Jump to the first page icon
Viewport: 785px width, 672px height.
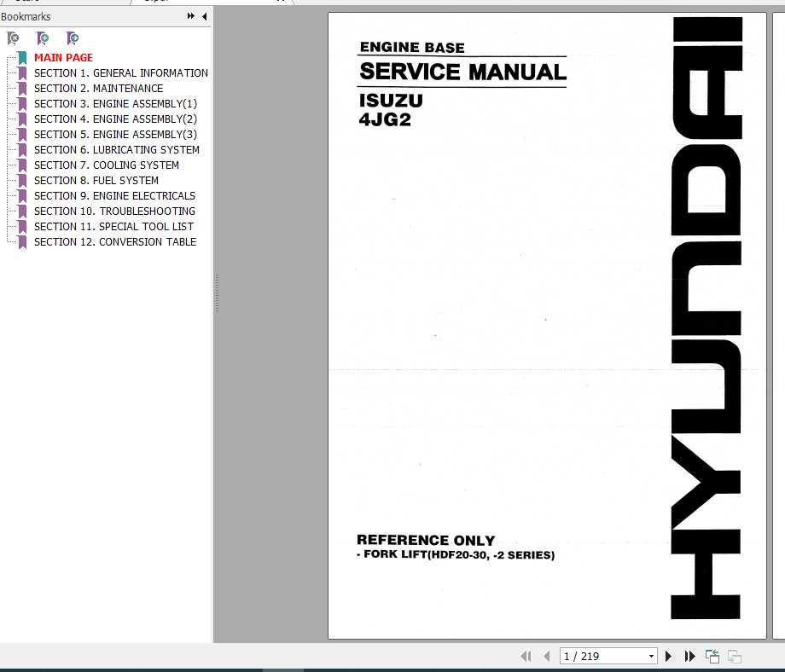(x=526, y=656)
